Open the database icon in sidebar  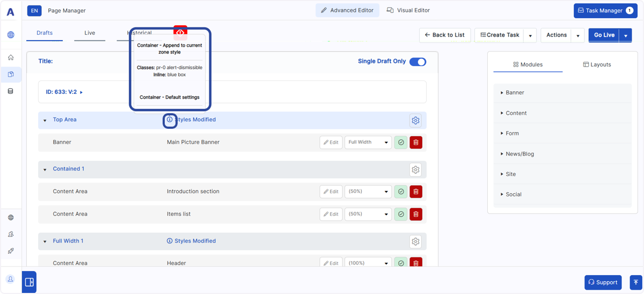11,91
